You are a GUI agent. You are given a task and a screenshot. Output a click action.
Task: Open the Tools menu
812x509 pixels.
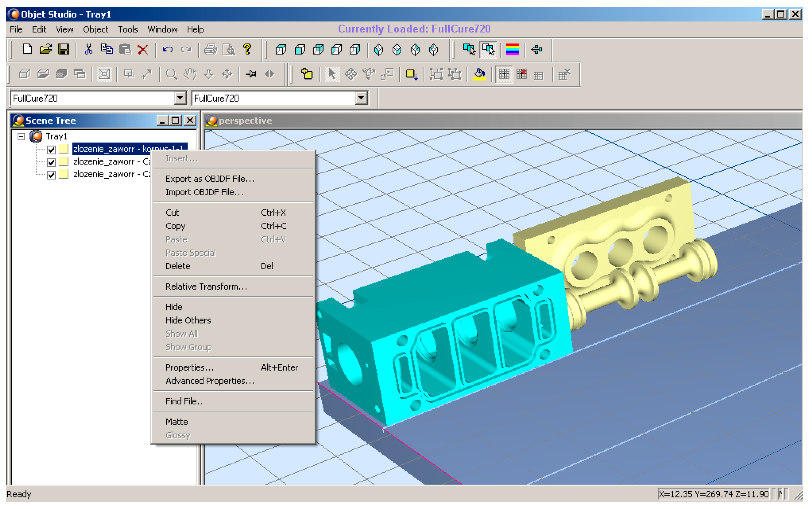pos(127,30)
